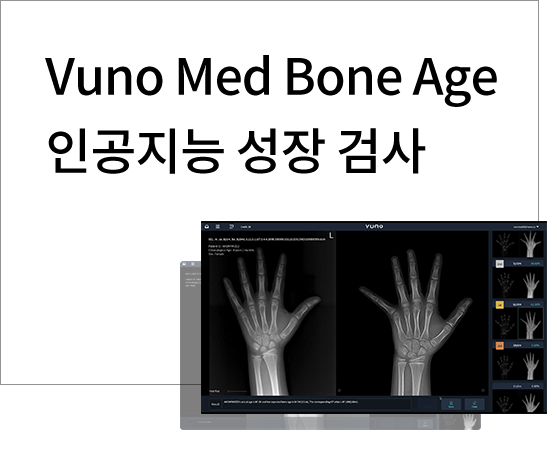Click the Save button in the bottom bar
Viewport: 557px width, 450px height.
pos(451,404)
